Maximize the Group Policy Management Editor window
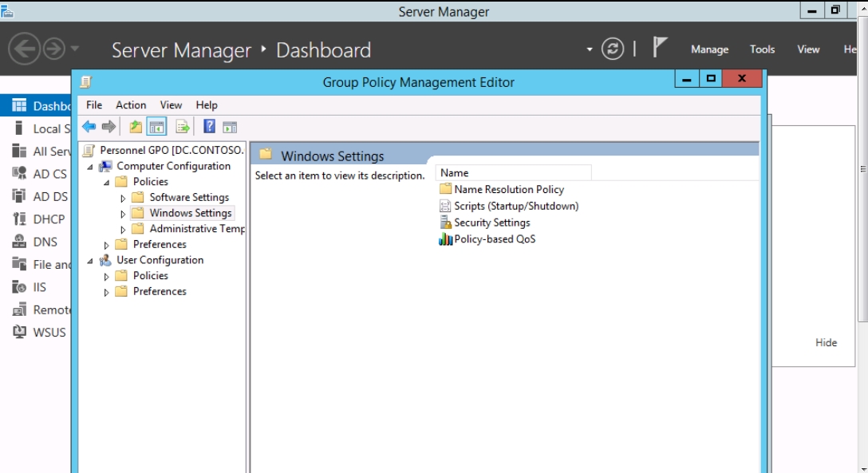 [x=711, y=78]
